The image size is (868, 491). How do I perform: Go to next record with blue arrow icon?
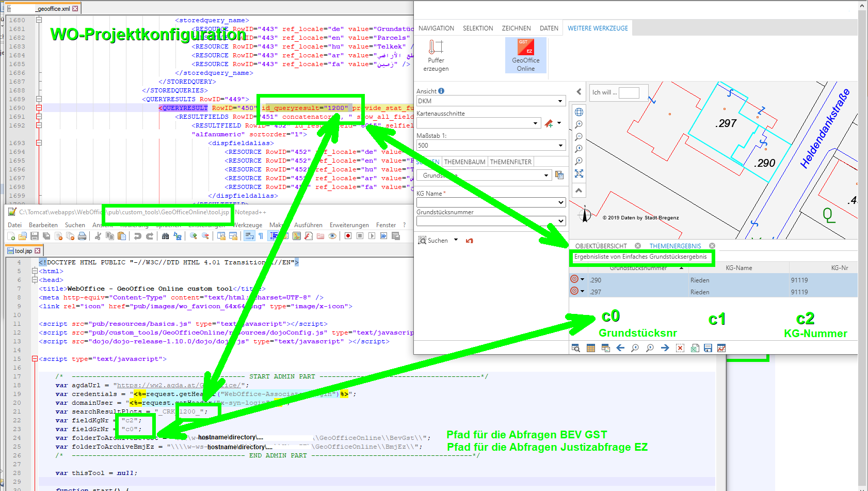[665, 347]
